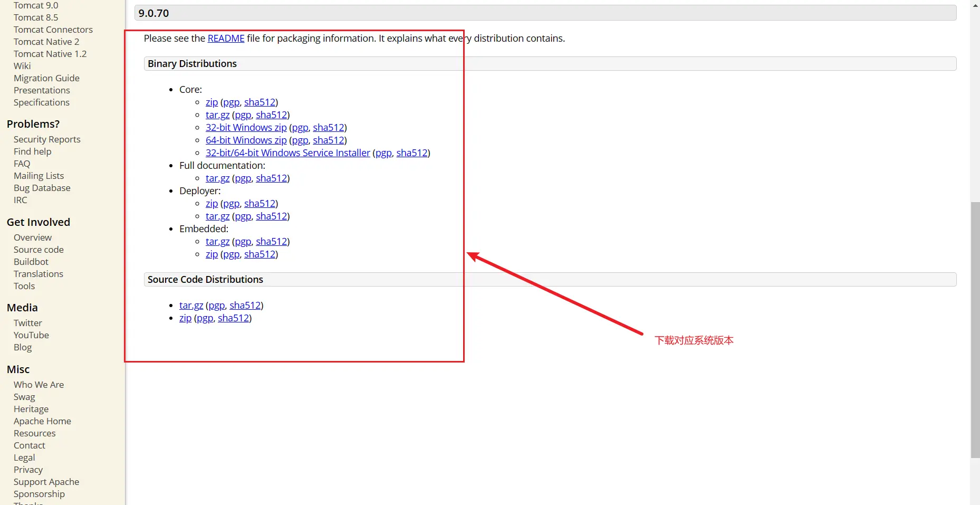Open pgp for Core tar.gz
This screenshot has width=980, height=505.
coord(243,115)
